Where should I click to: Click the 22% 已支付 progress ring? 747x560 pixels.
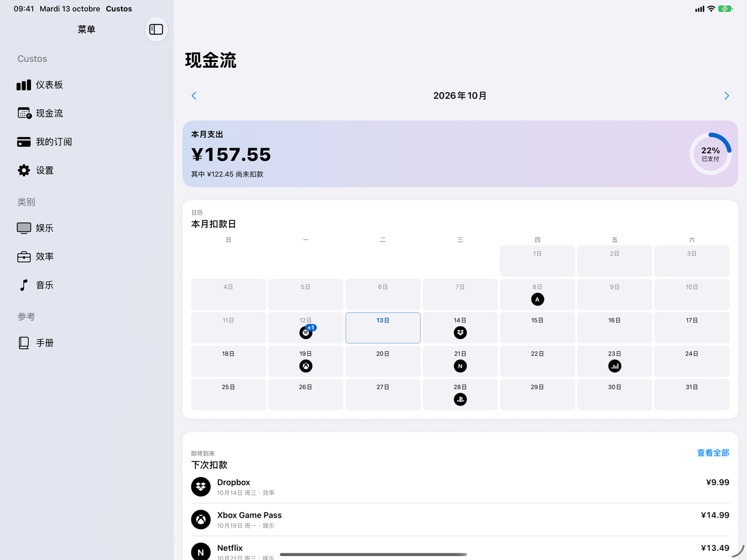click(711, 154)
